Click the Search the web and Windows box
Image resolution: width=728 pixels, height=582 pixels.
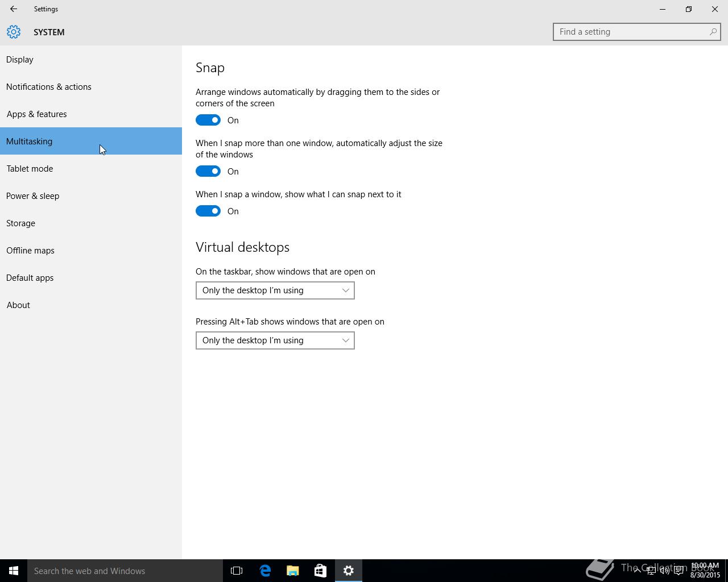(x=125, y=571)
